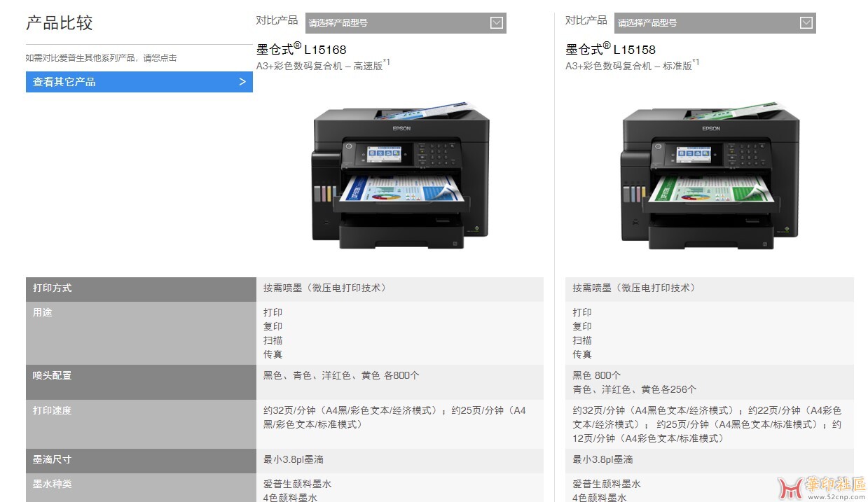Click L15158 最小3.8pl墨滴 cell
868x502 pixels.
click(x=710, y=460)
